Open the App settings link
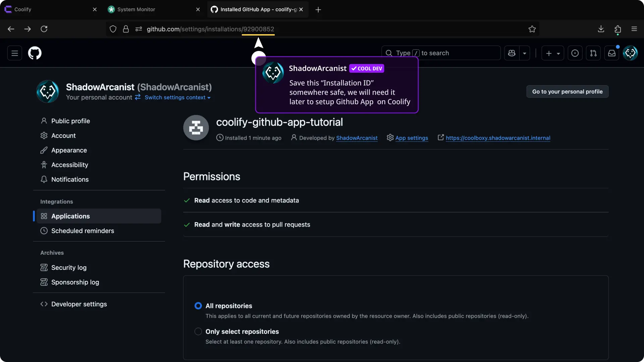 click(411, 138)
